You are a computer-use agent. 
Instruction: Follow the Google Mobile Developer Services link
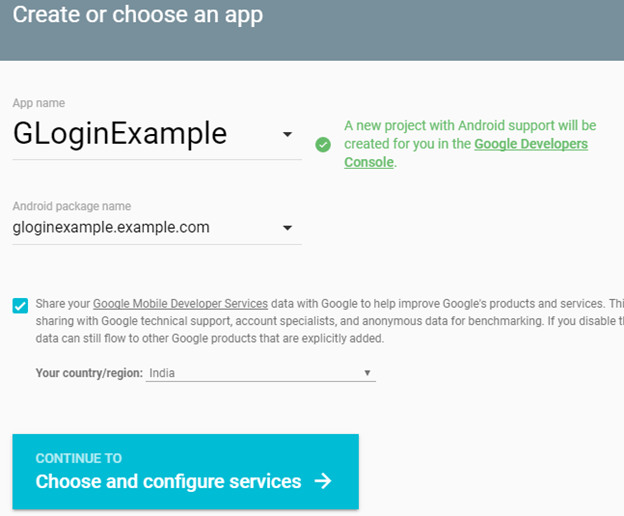pyautogui.click(x=180, y=303)
